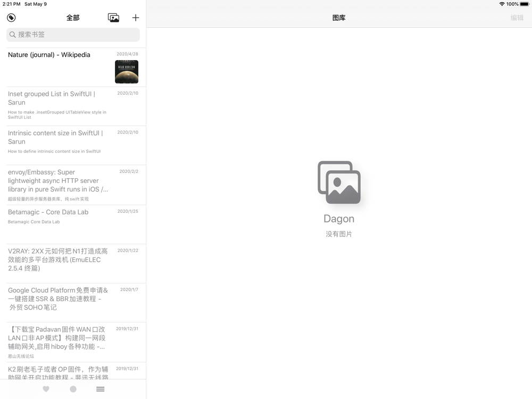Click the 2020/1/7 date label
Screen dimensions: 532x399
(129, 289)
